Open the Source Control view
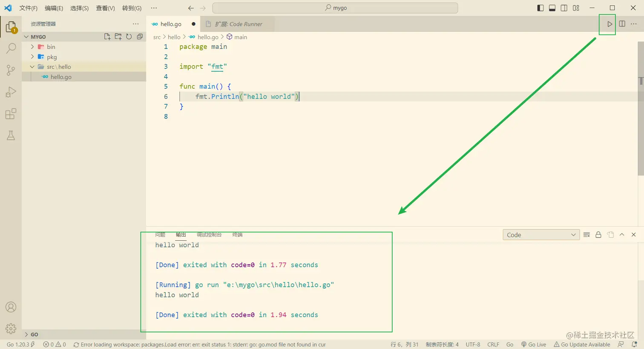The height and width of the screenshot is (349, 644). tap(11, 70)
